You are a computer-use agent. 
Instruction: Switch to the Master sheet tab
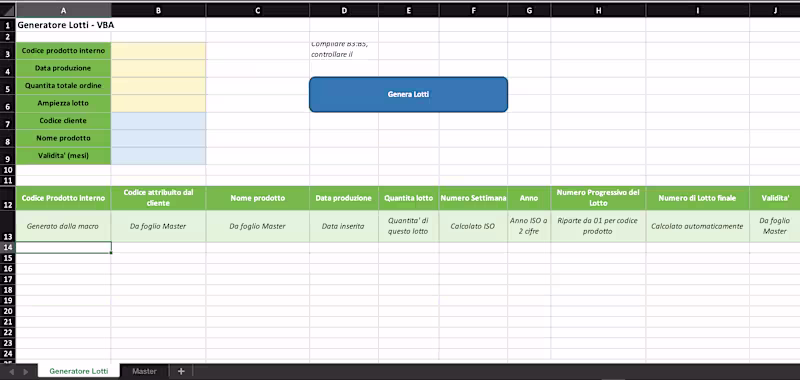click(x=144, y=371)
